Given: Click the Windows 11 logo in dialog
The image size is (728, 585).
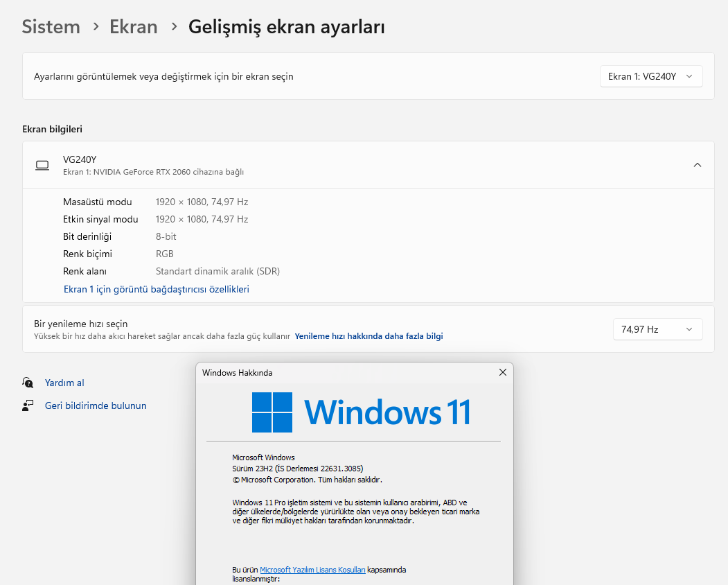Looking at the screenshot, I should click(x=361, y=412).
